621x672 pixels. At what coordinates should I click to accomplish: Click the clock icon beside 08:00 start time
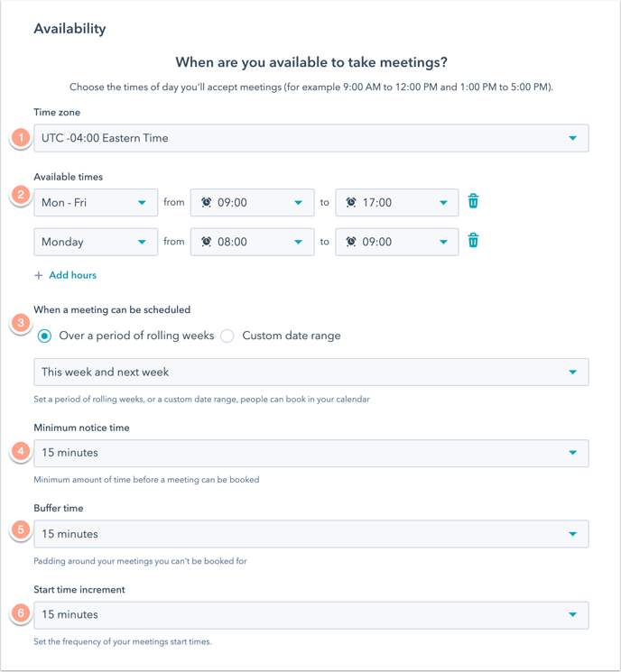pos(207,242)
